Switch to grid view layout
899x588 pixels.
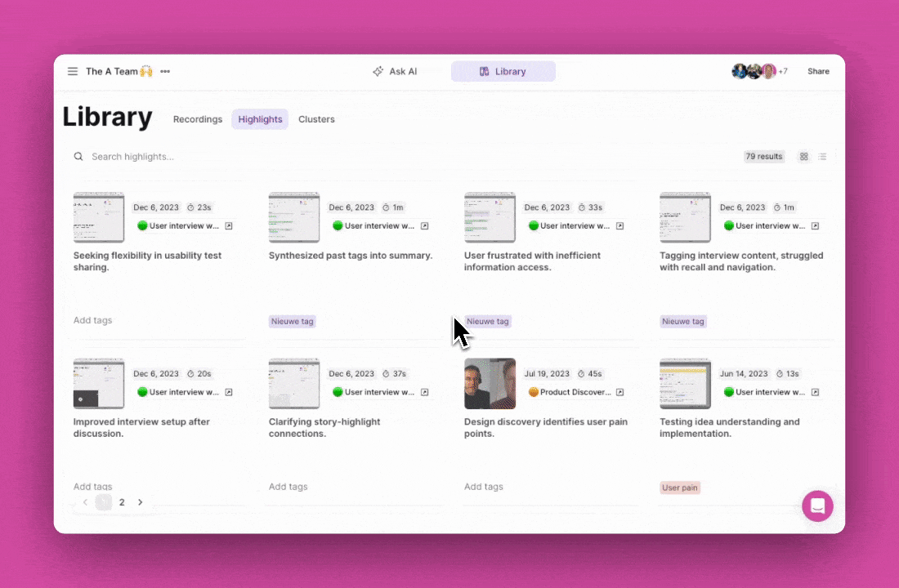point(804,157)
